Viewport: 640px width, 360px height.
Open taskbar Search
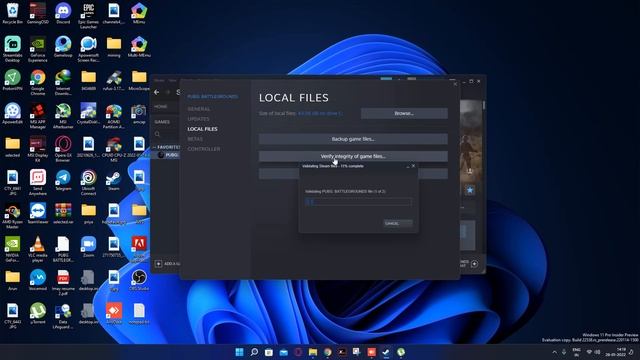(254, 352)
